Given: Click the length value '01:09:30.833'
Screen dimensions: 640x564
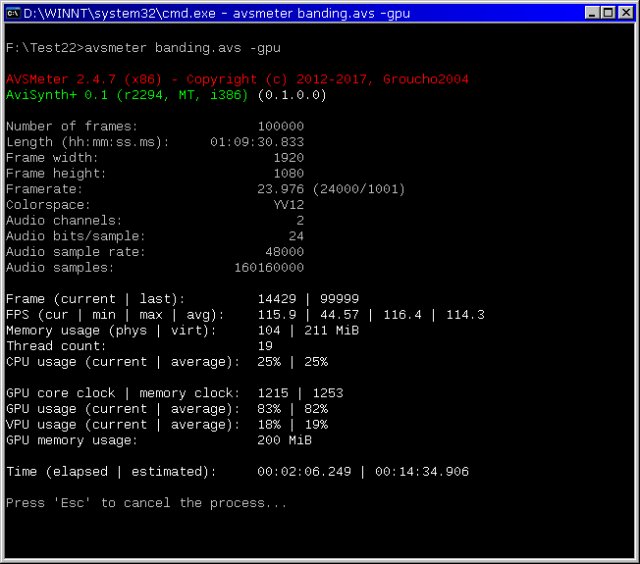Looking at the screenshot, I should [257, 142].
